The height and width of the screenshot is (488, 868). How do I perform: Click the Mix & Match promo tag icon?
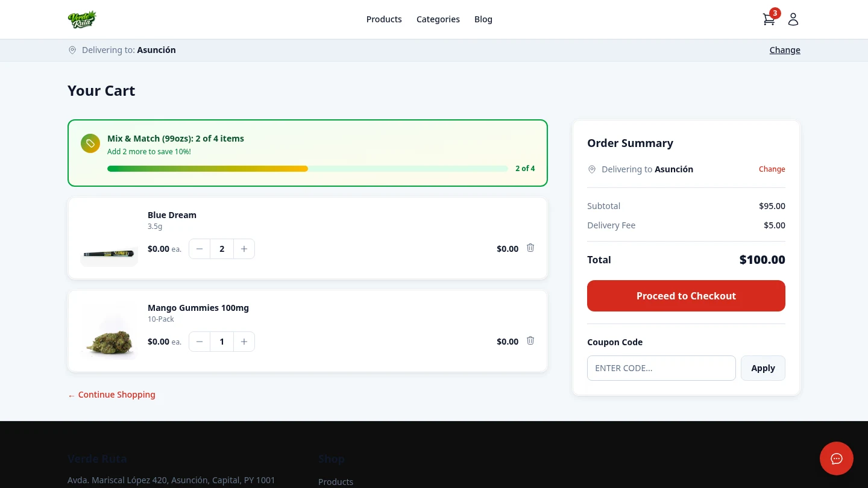(x=90, y=143)
